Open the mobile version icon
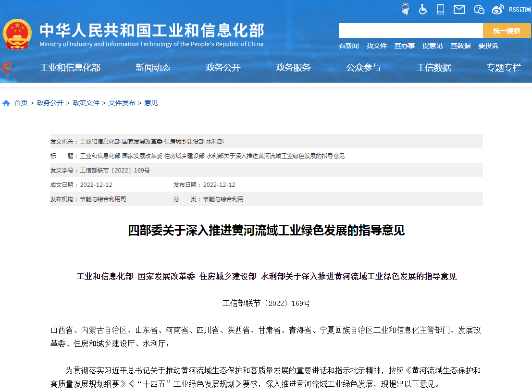Viewport: 532px width, 392px height. [441, 9]
